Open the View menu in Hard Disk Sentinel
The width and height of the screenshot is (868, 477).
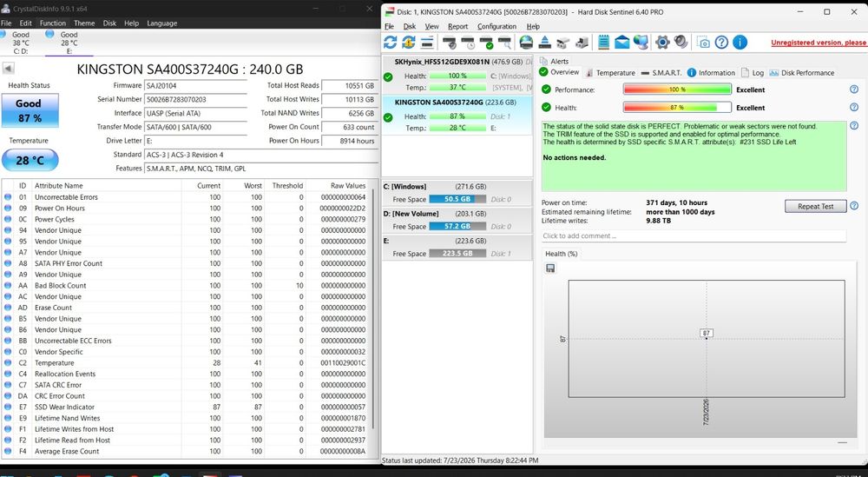pos(431,26)
